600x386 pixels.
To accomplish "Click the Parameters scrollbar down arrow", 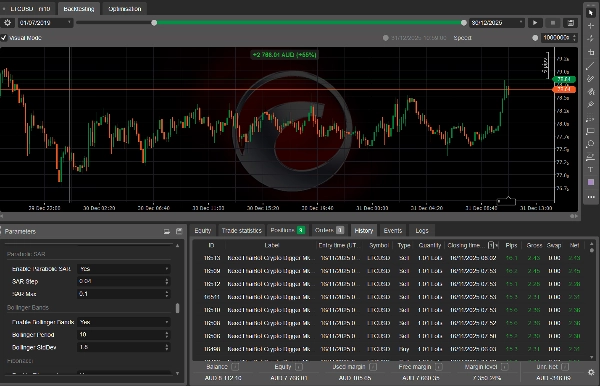I will tap(177, 373).
